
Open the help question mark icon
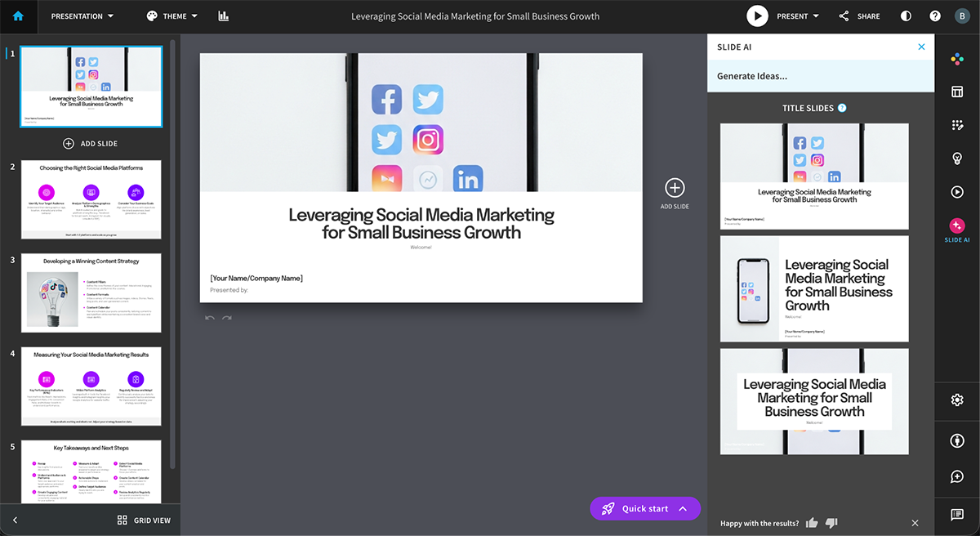[x=935, y=16]
